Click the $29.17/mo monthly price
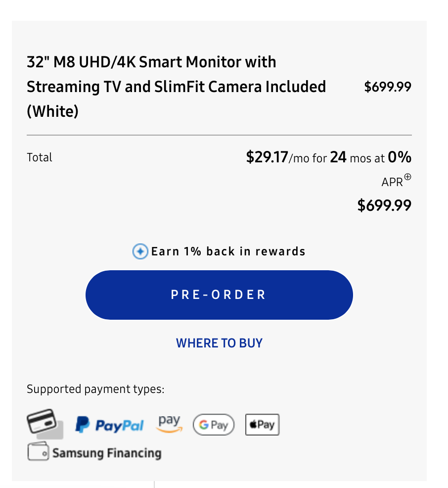The image size is (448, 488). click(x=267, y=157)
